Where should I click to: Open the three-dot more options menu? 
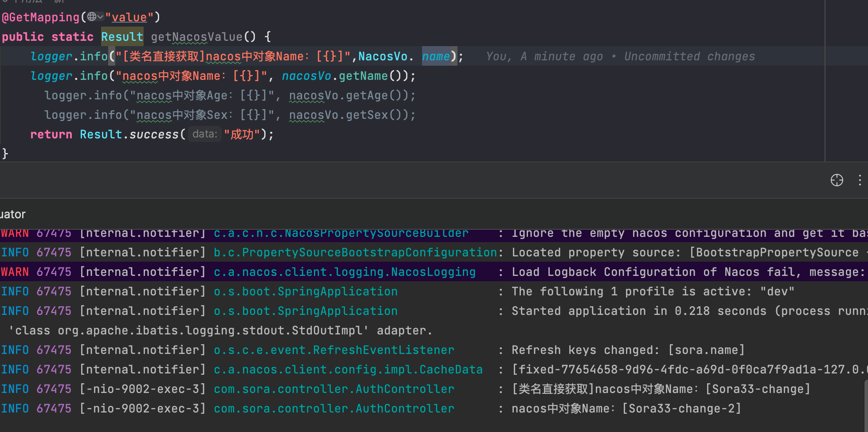tap(860, 180)
